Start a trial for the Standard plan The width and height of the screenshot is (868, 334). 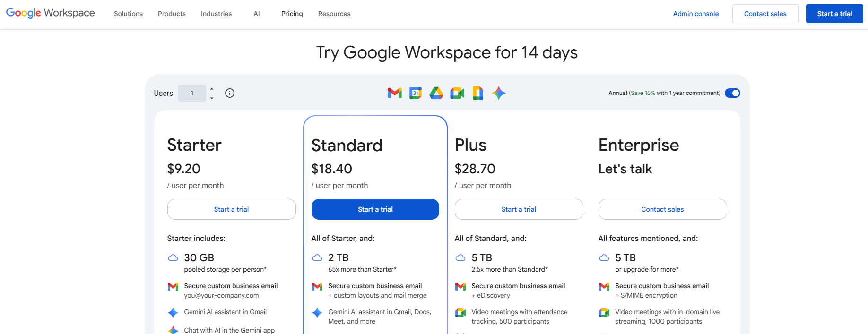point(375,209)
